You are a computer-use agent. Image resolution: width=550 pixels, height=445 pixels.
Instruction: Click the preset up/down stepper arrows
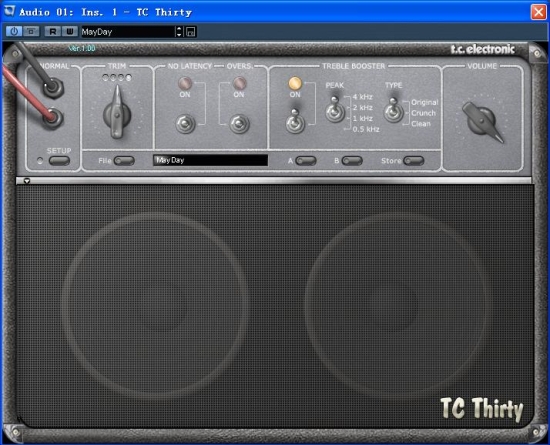179,32
